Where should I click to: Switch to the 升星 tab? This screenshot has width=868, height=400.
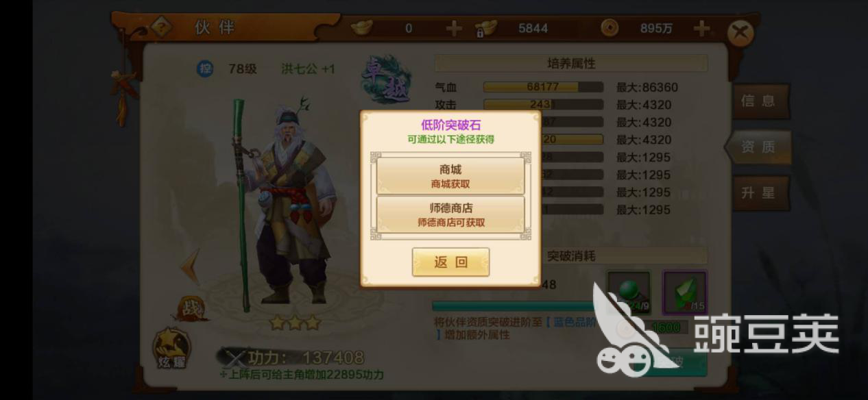click(760, 193)
